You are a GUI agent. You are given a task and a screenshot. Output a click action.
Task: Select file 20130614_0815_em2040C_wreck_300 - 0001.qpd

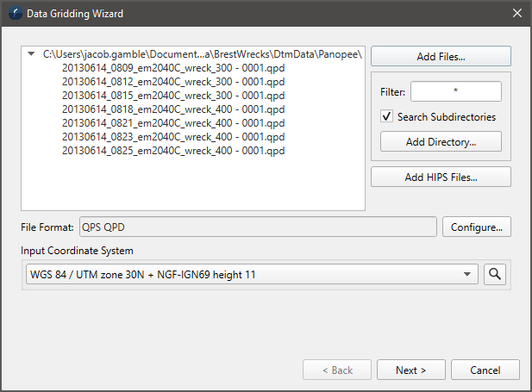(173, 95)
